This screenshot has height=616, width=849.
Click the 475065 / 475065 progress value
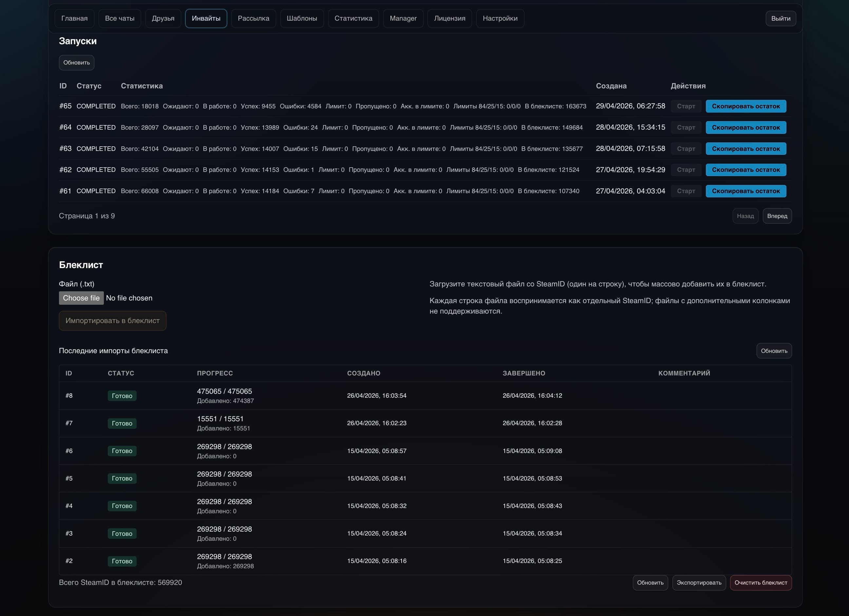224,391
